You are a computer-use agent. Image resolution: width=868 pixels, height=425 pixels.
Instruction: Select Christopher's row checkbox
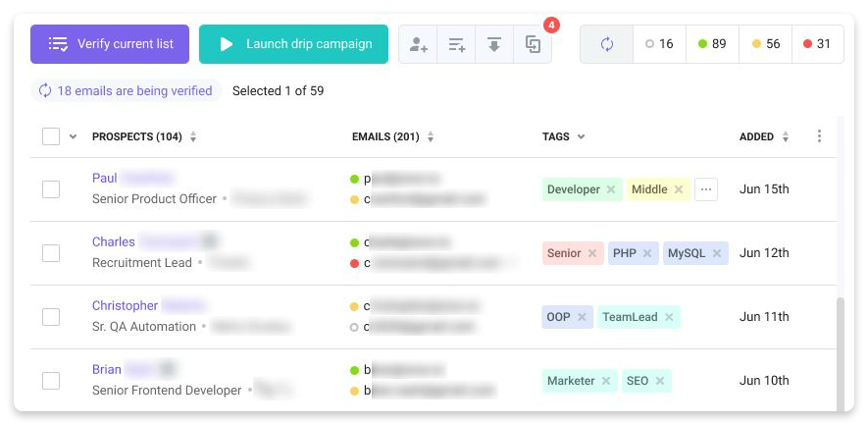51,317
